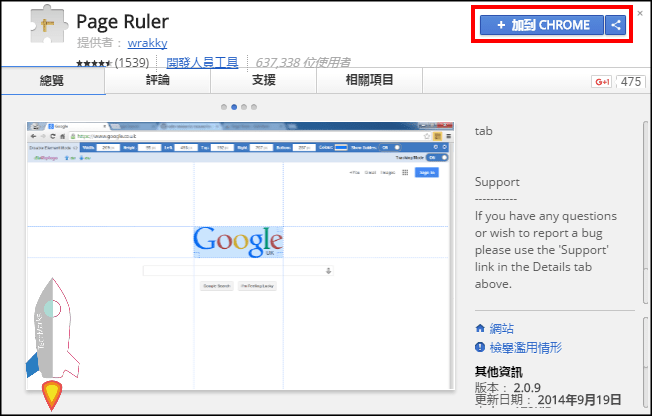Viewport: 652px width, 416px height.
Task: Open the 檢舉濫用情形 link
Action: tap(526, 347)
